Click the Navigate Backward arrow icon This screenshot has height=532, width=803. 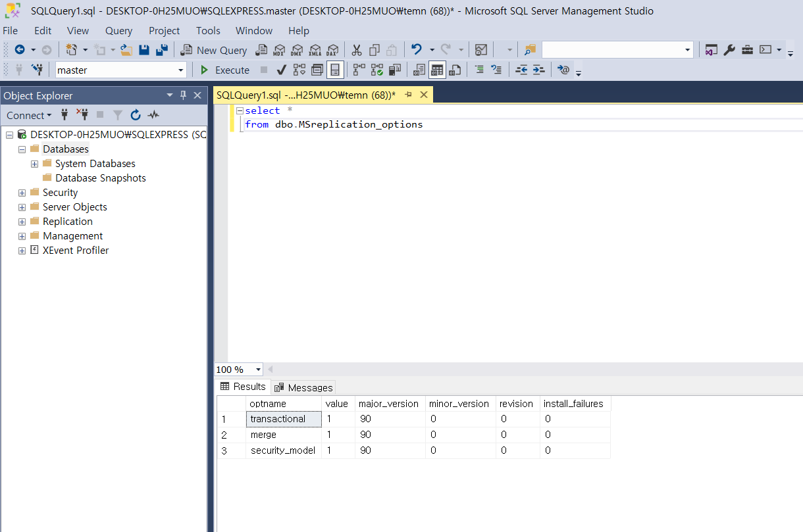pyautogui.click(x=20, y=50)
